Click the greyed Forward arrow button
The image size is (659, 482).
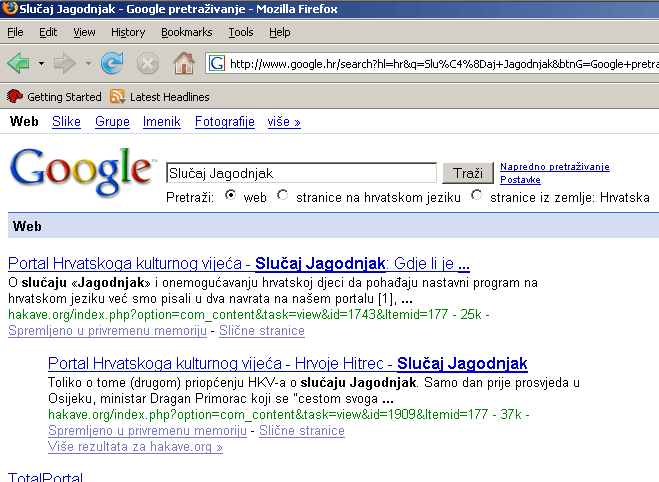pyautogui.click(x=65, y=63)
